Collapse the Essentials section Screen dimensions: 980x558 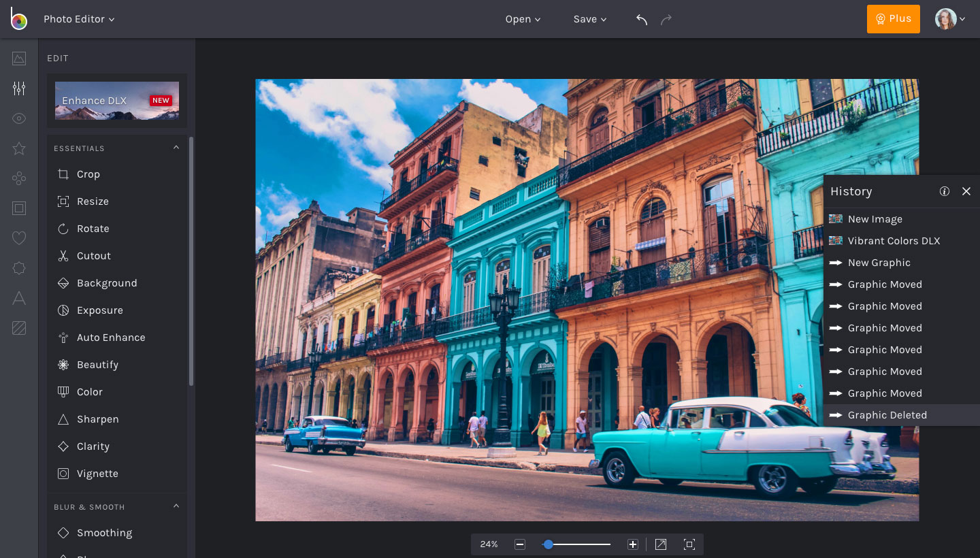(176, 148)
